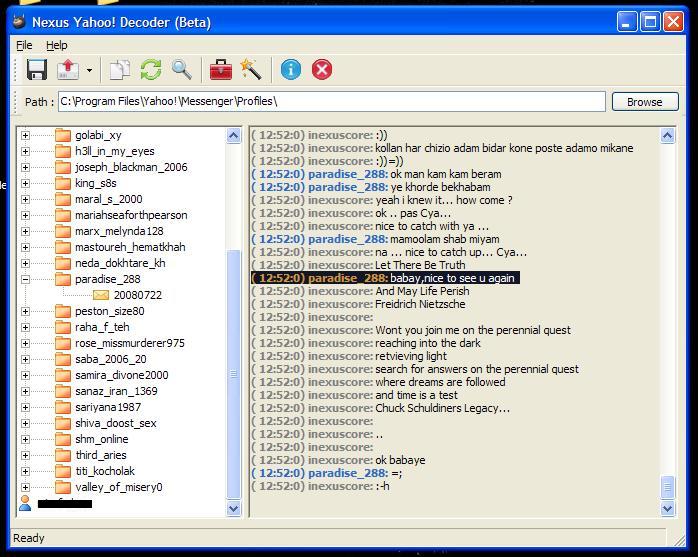Screen dimensions: 698x557
Task: Click the green Refresh arrows icon
Action: click(151, 69)
